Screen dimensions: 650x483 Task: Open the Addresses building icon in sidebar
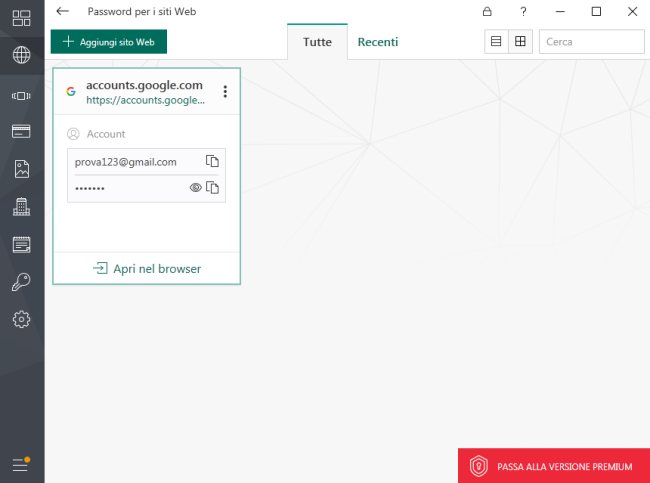22,206
